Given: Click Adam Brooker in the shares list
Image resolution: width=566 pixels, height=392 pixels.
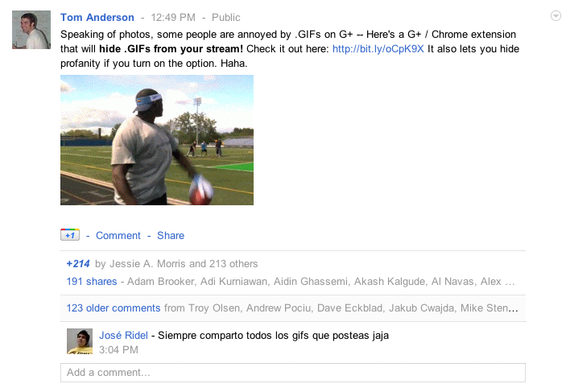Looking at the screenshot, I should coord(161,282).
